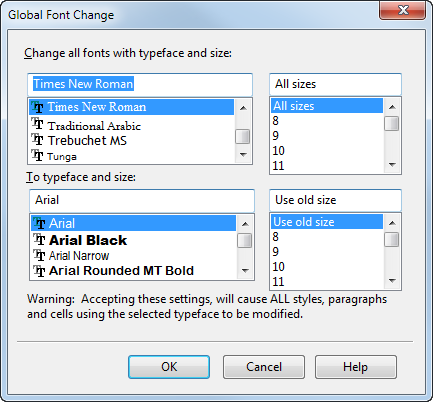This screenshot has width=433, height=402.
Task: Click the TrueType icon beside Traditional Arabic
Action: 37,124
